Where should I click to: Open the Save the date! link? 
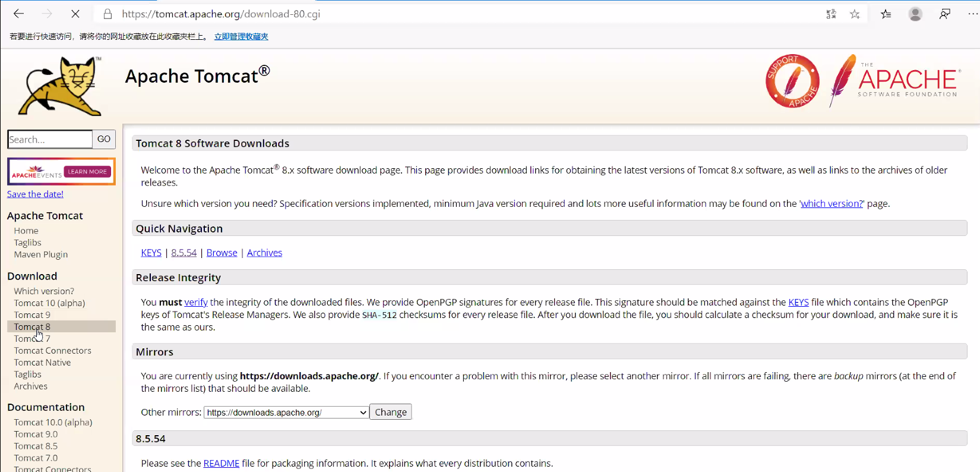click(35, 194)
